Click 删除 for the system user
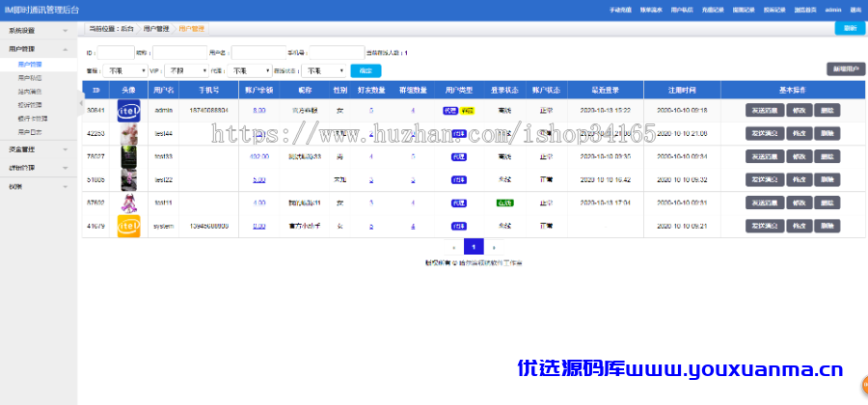 [827, 226]
